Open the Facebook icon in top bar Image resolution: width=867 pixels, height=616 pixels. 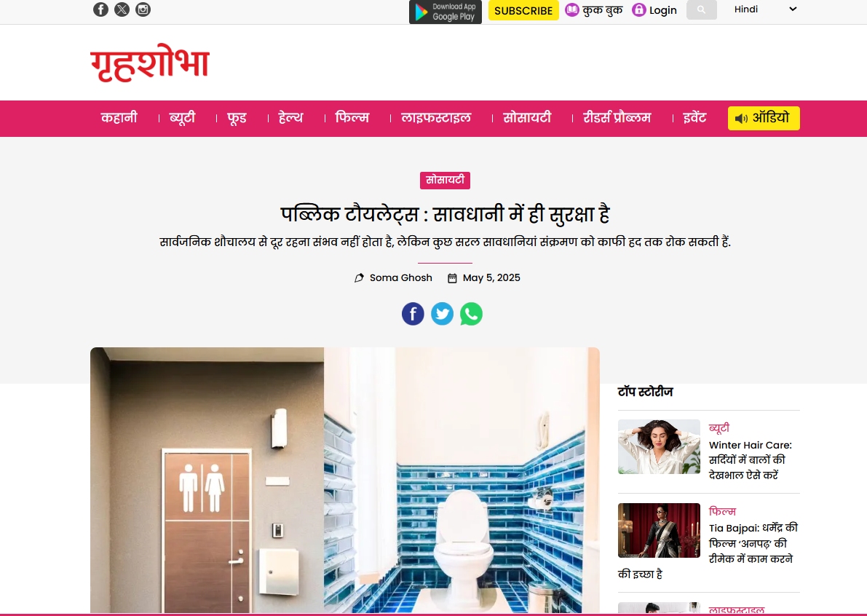tap(100, 9)
